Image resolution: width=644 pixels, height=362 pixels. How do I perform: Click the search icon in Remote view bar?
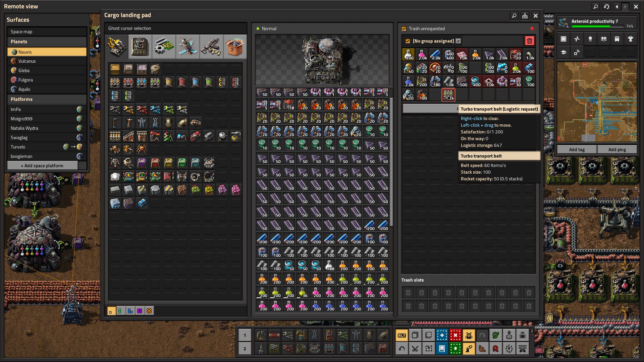pyautogui.click(x=596, y=6)
